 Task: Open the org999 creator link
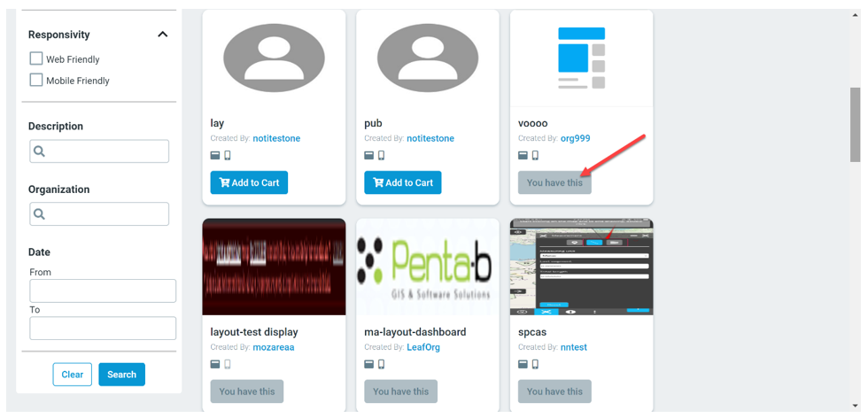point(575,138)
